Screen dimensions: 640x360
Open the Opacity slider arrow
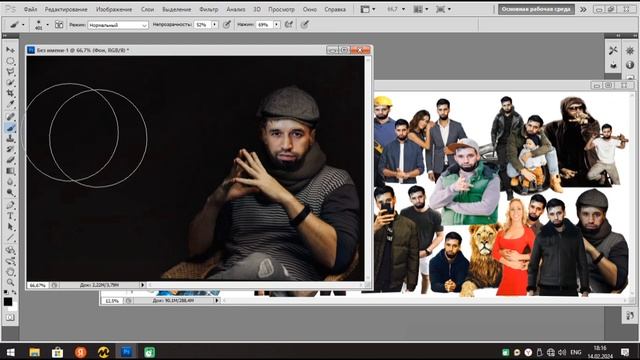coord(215,25)
